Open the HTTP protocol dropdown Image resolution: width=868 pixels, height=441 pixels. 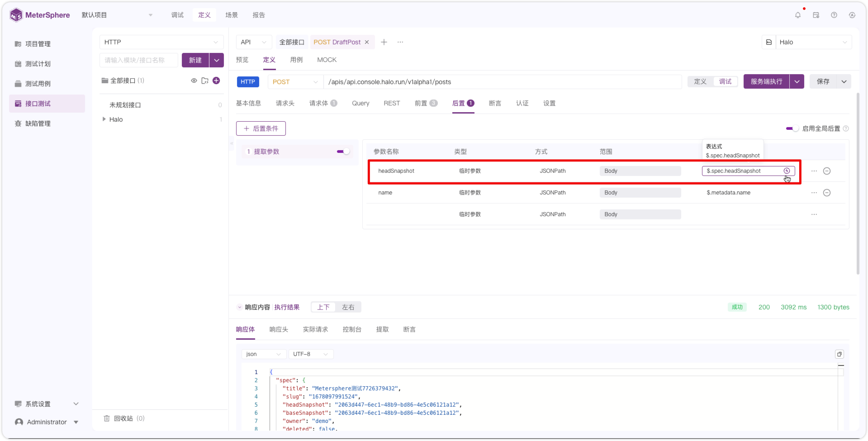click(161, 42)
